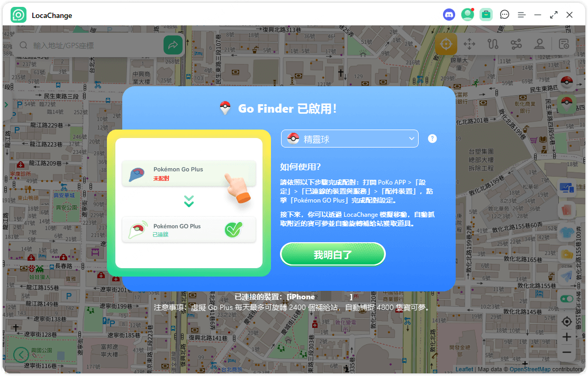Zoom in the map with plus

click(567, 337)
